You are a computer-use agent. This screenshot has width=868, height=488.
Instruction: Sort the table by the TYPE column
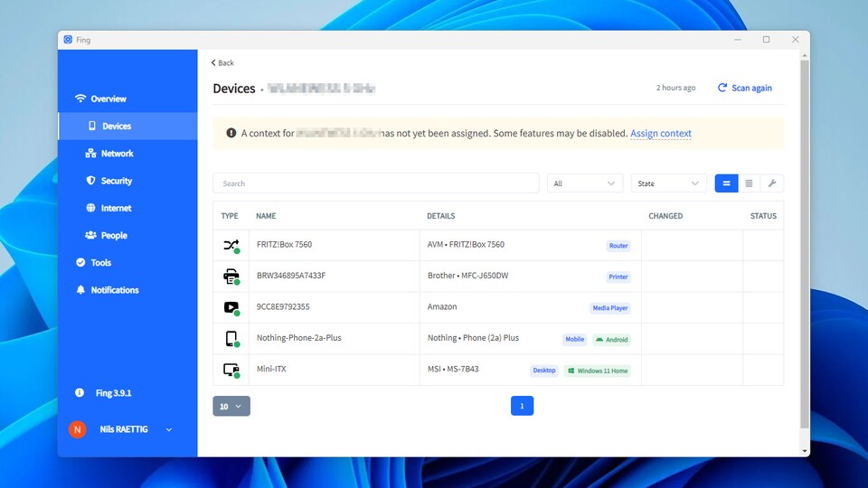230,216
